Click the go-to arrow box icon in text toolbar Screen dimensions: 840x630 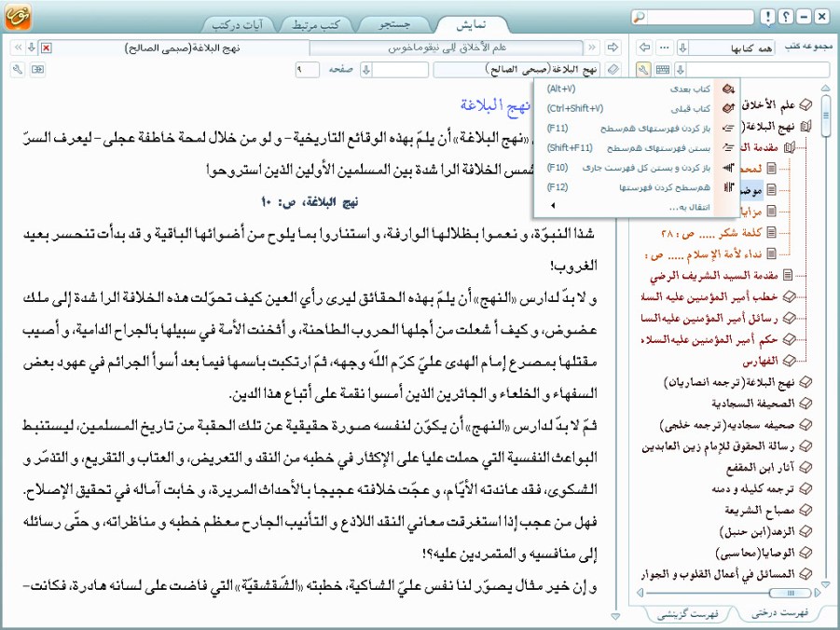coord(37,69)
